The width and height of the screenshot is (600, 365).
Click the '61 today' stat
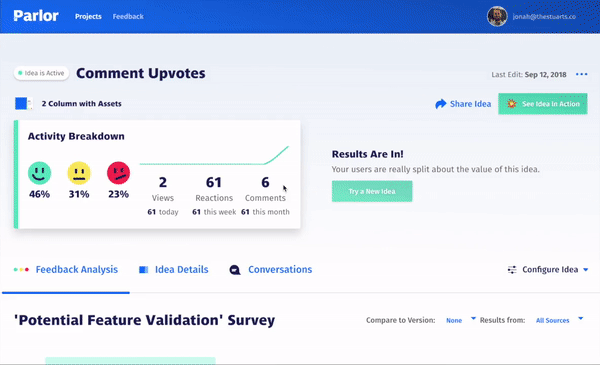tap(163, 212)
